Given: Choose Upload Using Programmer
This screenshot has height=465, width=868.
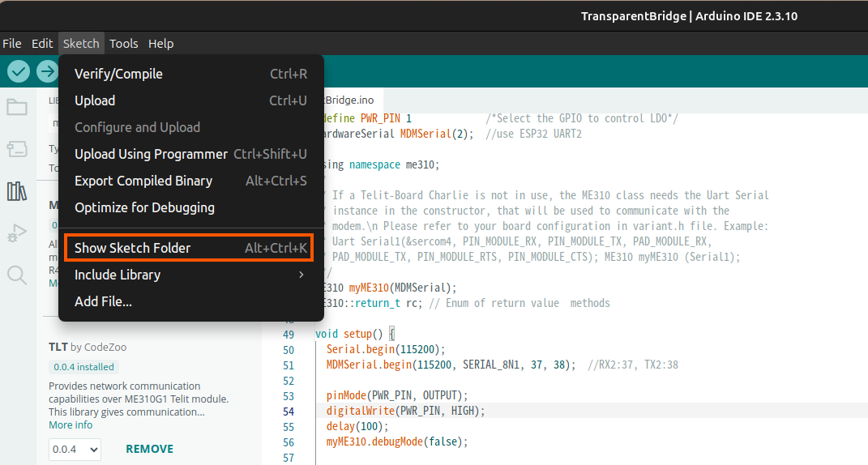Looking at the screenshot, I should coord(191,154).
